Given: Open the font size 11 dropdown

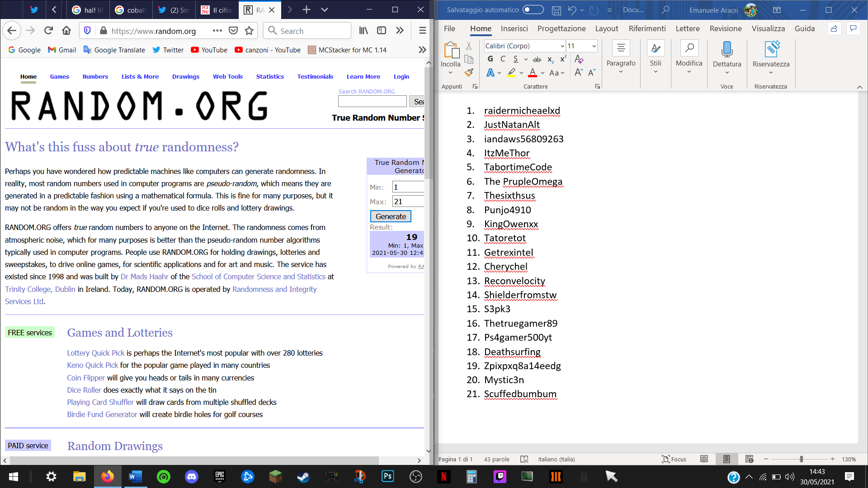Looking at the screenshot, I should (594, 46).
